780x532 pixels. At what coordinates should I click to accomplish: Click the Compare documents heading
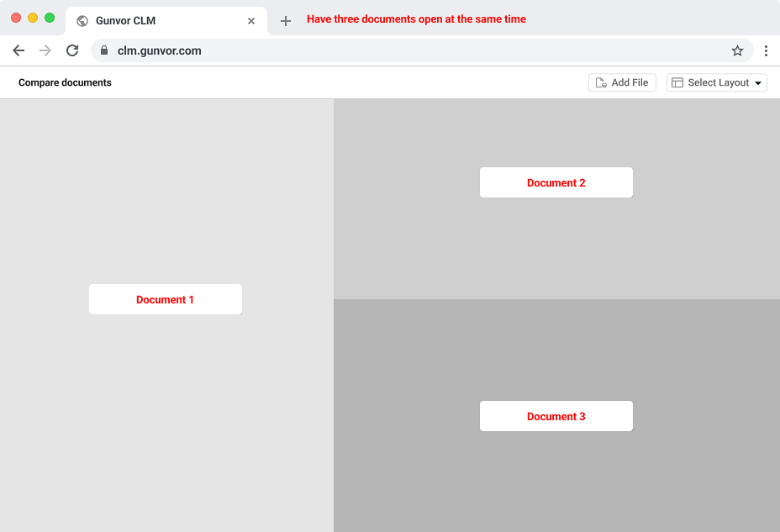pos(65,82)
